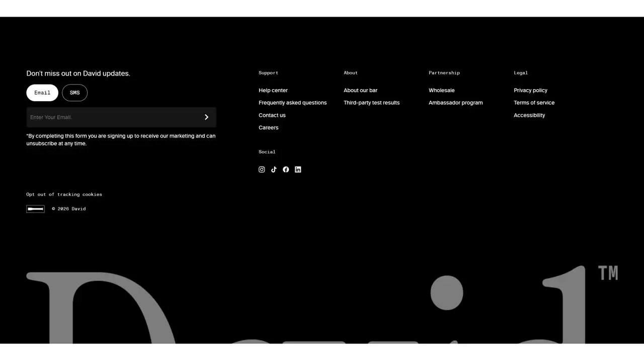Screen dimensions: 644x352
Task: View Third-party test results
Action: coord(371,103)
